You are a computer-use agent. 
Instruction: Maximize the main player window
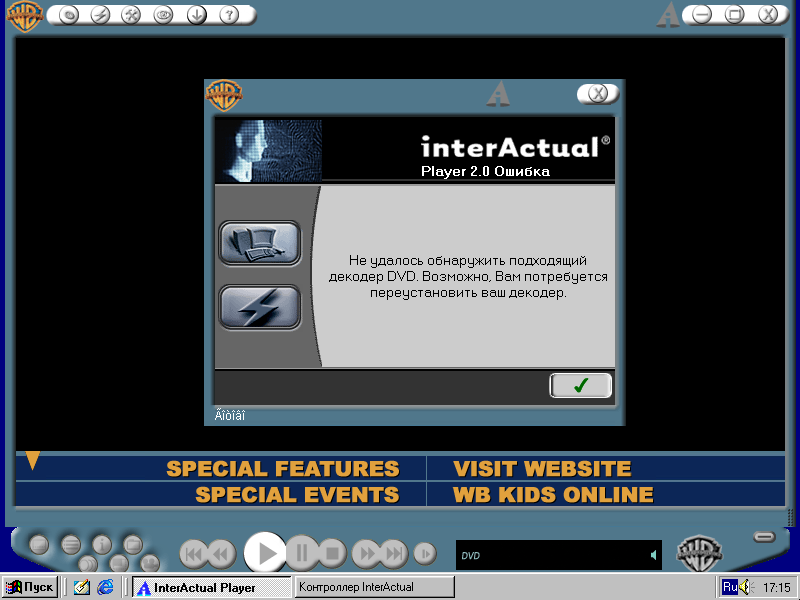click(x=735, y=15)
